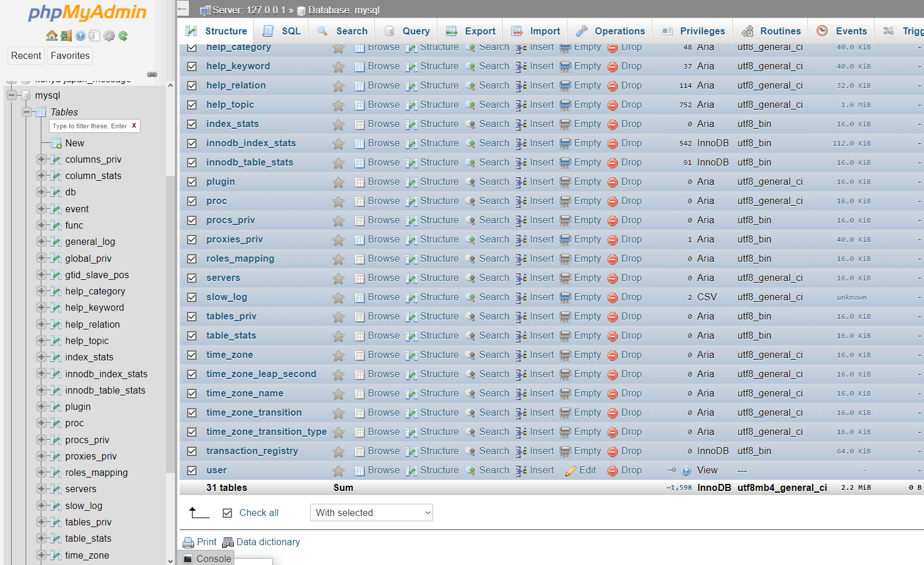Toggle checkbox for table_stats row
Image resolution: width=924 pixels, height=565 pixels.
(192, 336)
